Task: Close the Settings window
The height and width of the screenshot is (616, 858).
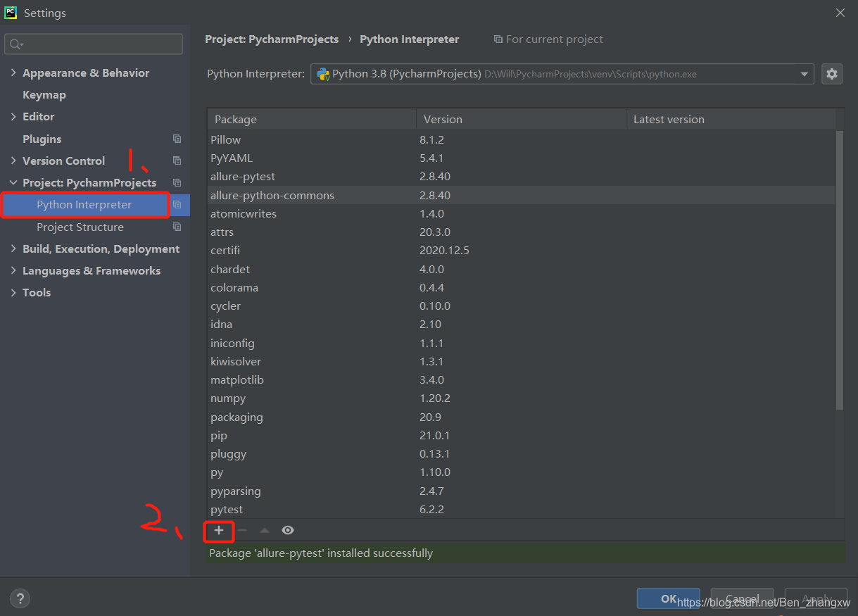Action: pyautogui.click(x=840, y=13)
